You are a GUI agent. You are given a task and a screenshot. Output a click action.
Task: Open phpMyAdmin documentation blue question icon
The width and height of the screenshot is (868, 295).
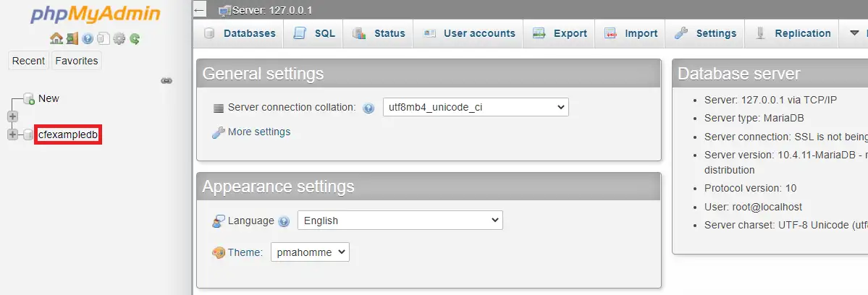point(88,38)
